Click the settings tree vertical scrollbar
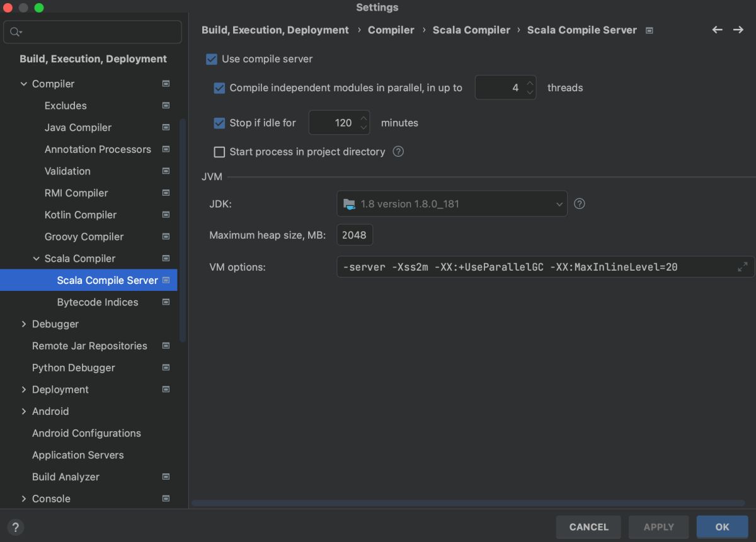The width and height of the screenshot is (756, 542). [183, 230]
